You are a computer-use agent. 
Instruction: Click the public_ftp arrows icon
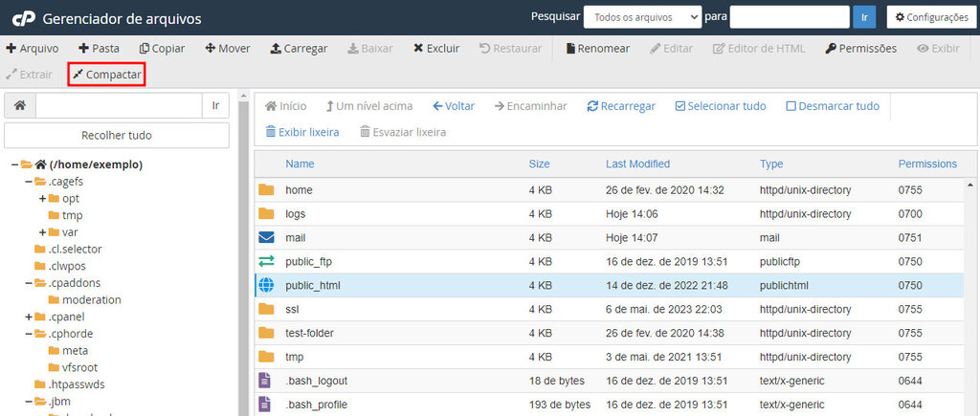pyautogui.click(x=266, y=261)
